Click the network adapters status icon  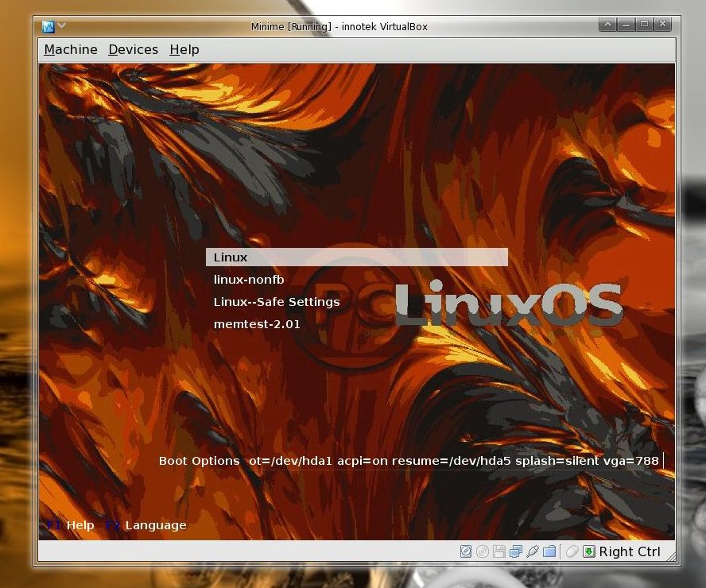click(x=516, y=551)
